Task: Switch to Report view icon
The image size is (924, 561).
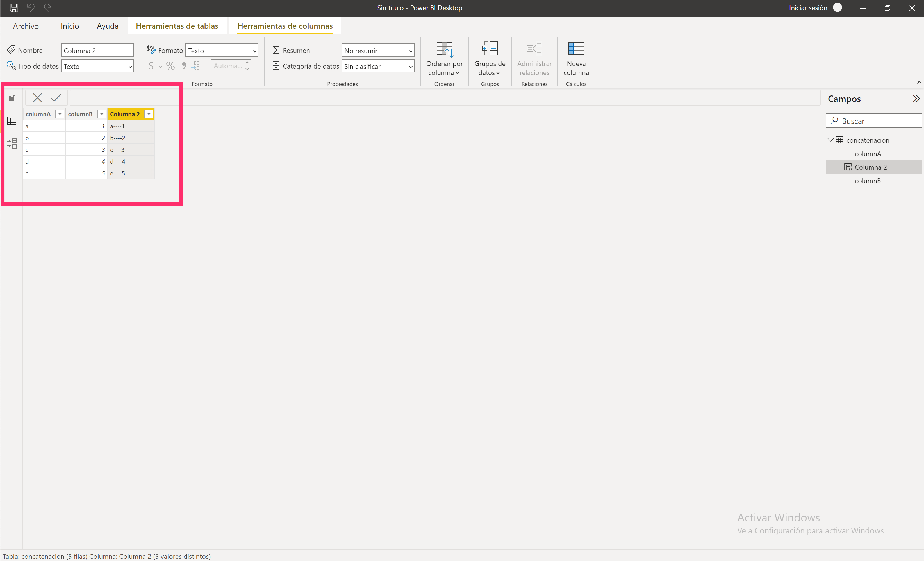Action: coord(12,99)
